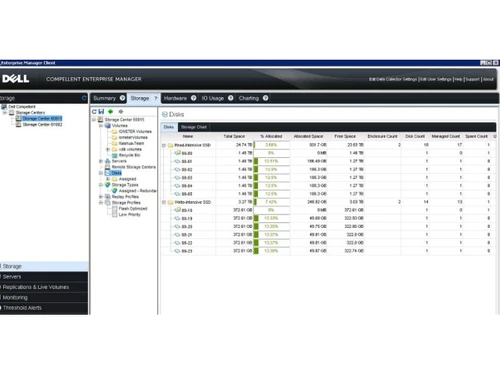
Task: Expand the Servers tree node
Action: click(101, 161)
